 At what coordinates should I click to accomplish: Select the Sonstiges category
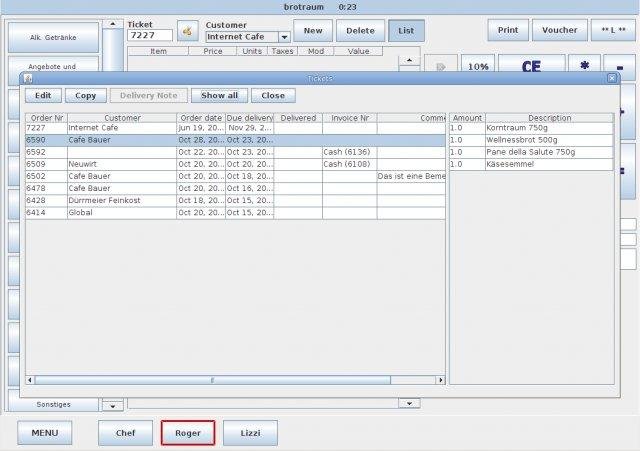(53, 404)
